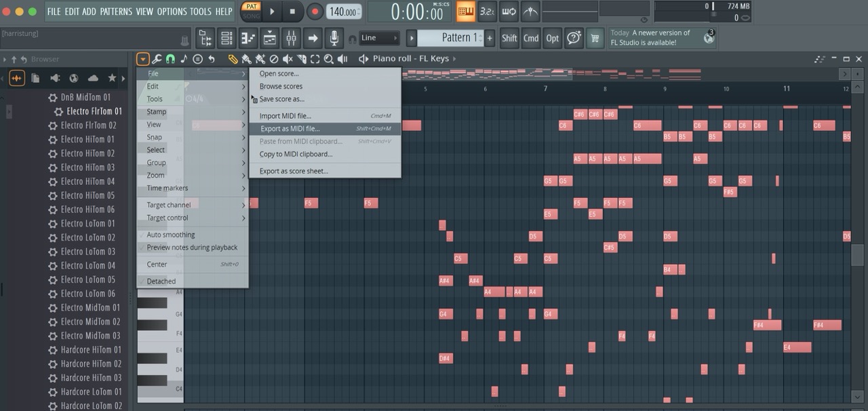Image resolution: width=868 pixels, height=411 pixels.
Task: Select the Slice tool in Piano roll
Action: coord(302,59)
